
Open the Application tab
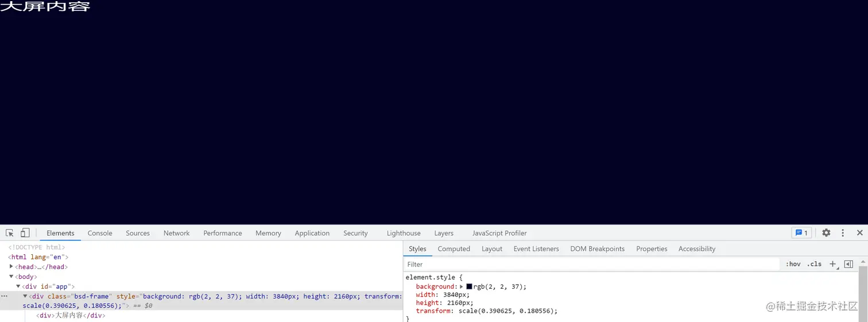click(x=312, y=233)
